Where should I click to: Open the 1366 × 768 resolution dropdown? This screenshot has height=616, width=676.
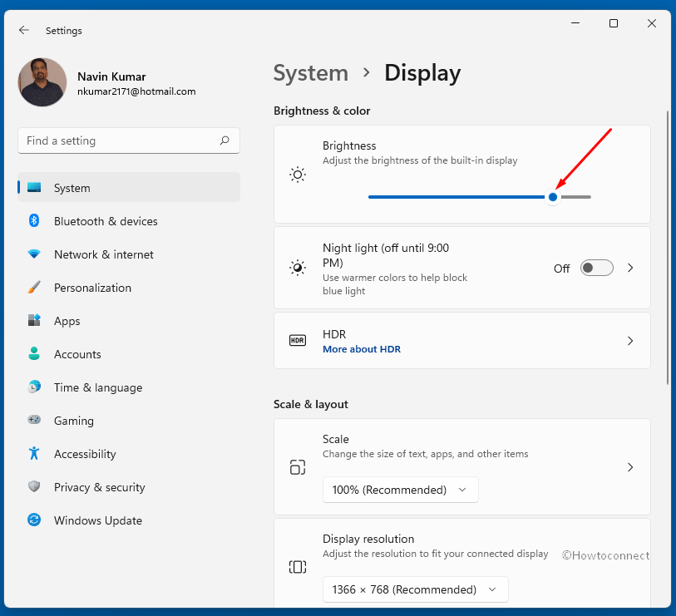pos(416,589)
